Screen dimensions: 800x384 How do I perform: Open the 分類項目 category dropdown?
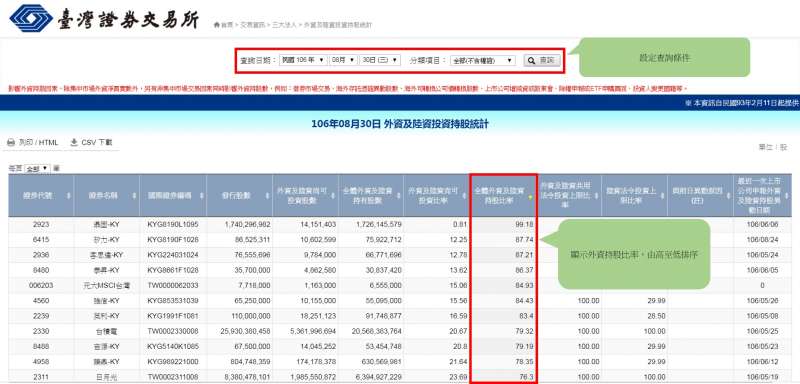tap(482, 61)
